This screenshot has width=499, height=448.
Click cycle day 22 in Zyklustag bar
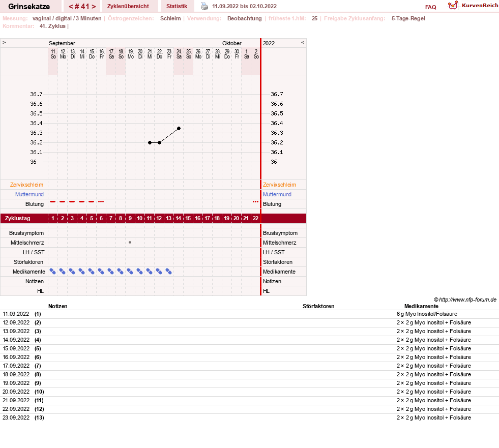point(255,218)
